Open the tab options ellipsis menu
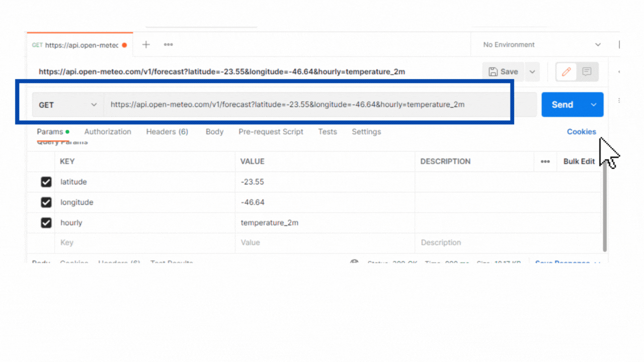This screenshot has width=644, height=362. [x=169, y=45]
